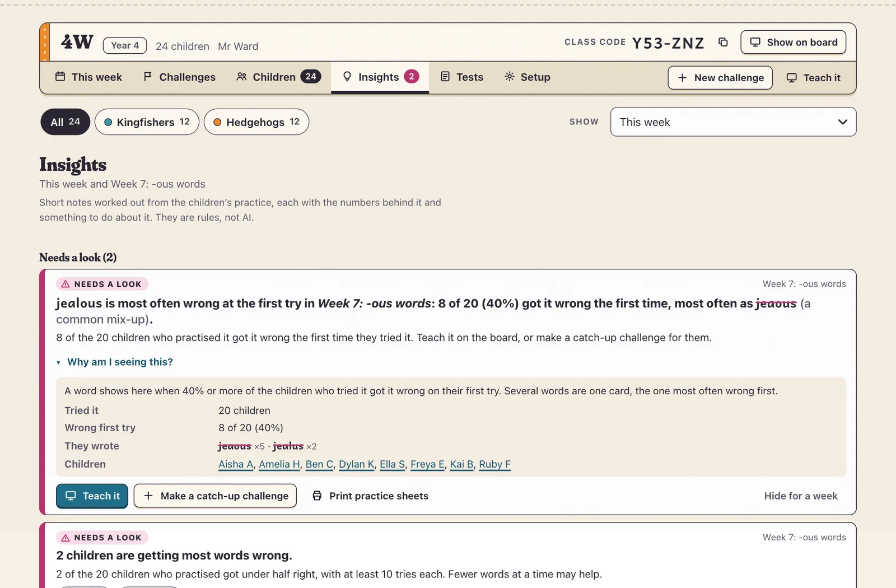The image size is (896, 588).
Task: Click the plus icon in Make a catch-up challenge
Action: [148, 496]
